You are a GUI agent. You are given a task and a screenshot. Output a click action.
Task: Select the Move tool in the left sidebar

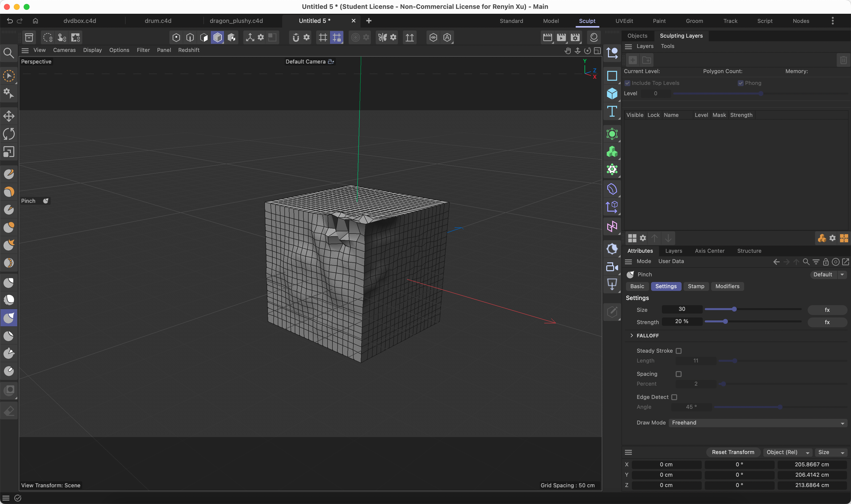9,116
